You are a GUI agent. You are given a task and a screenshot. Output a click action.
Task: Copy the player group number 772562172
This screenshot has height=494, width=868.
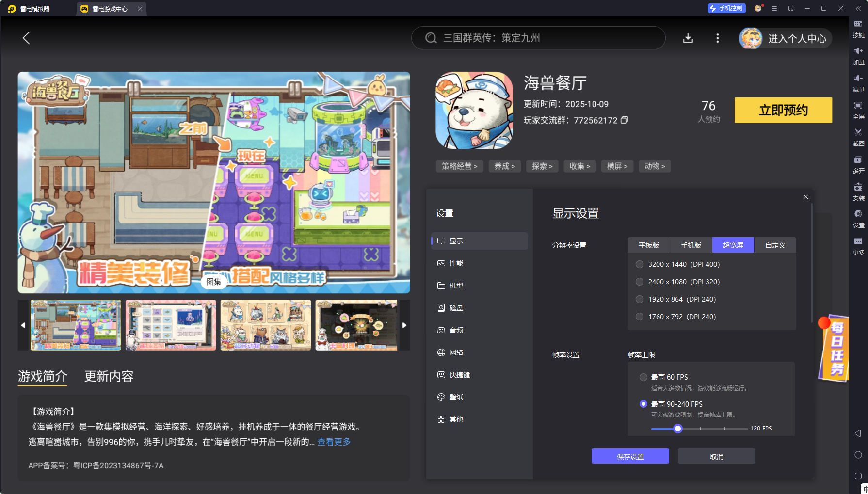625,120
